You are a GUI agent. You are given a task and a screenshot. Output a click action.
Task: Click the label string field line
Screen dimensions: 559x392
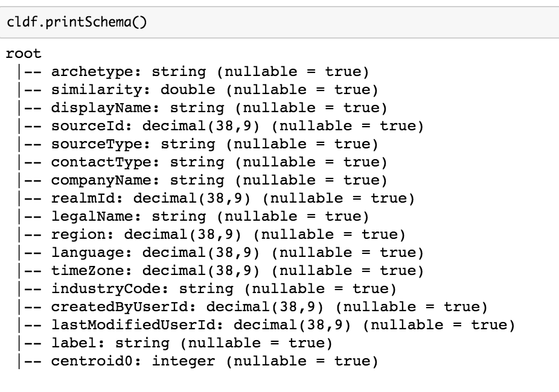point(191,343)
